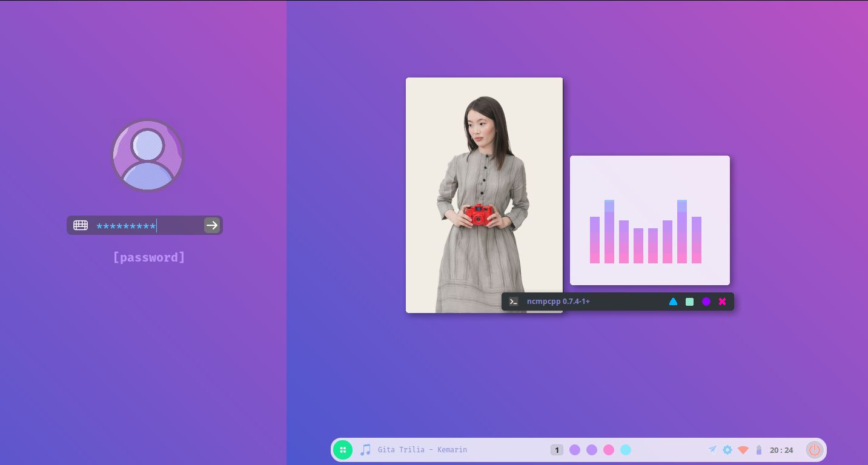Select the cyan workspace dot
Viewport: 868px width, 465px height.
[x=626, y=450]
